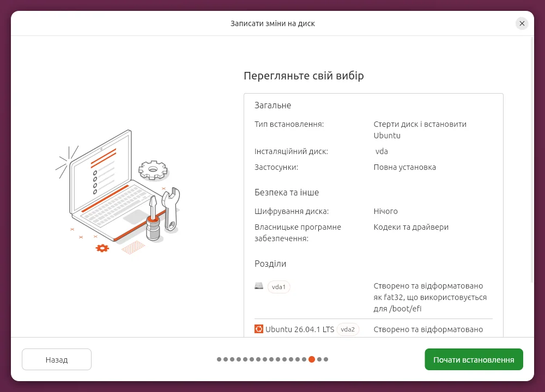This screenshot has width=545, height=392.
Task: Click the Ubuntu 26.04.1 LTS label
Action: [x=300, y=329]
